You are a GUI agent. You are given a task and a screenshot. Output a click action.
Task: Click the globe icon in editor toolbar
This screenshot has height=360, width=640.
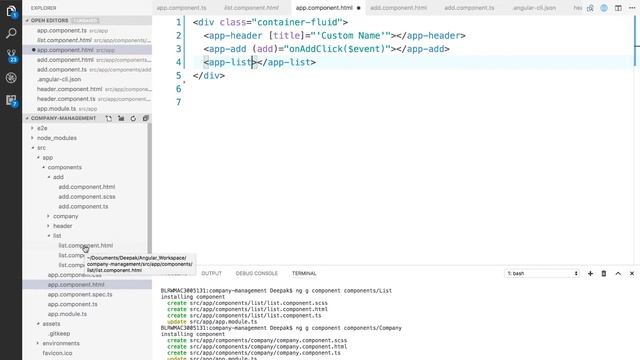click(604, 8)
